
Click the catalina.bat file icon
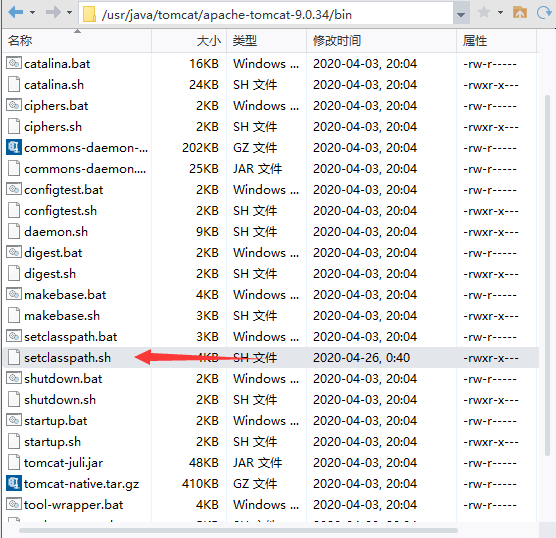(14, 63)
